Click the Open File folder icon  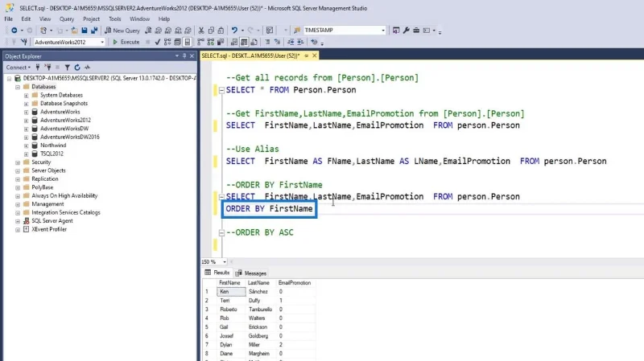pos(74,31)
